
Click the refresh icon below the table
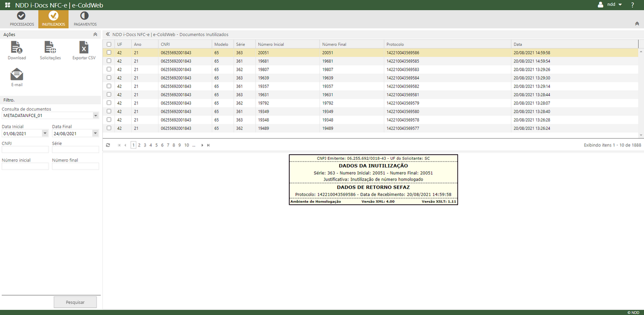tap(107, 145)
